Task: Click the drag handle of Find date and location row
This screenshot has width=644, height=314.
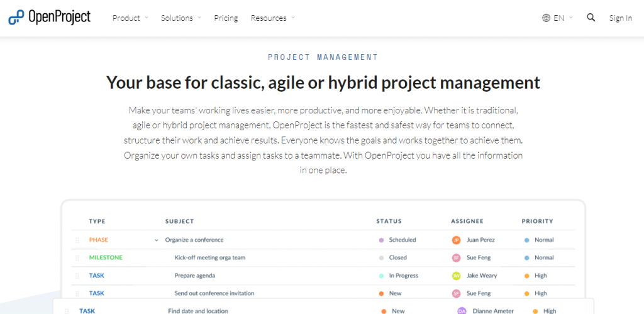Action: click(x=67, y=311)
